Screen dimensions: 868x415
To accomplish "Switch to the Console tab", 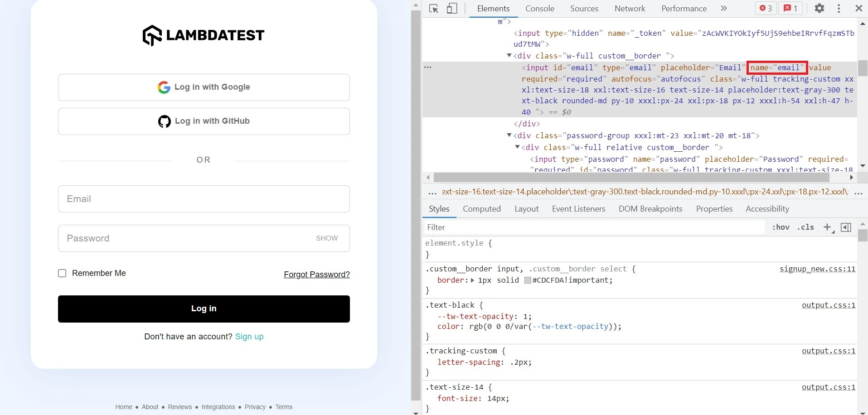I will (539, 9).
